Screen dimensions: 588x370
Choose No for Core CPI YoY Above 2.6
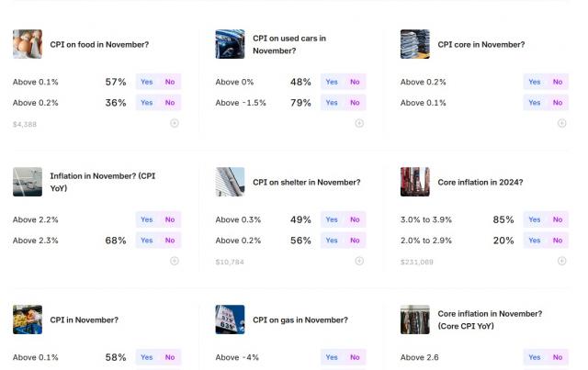(558, 357)
